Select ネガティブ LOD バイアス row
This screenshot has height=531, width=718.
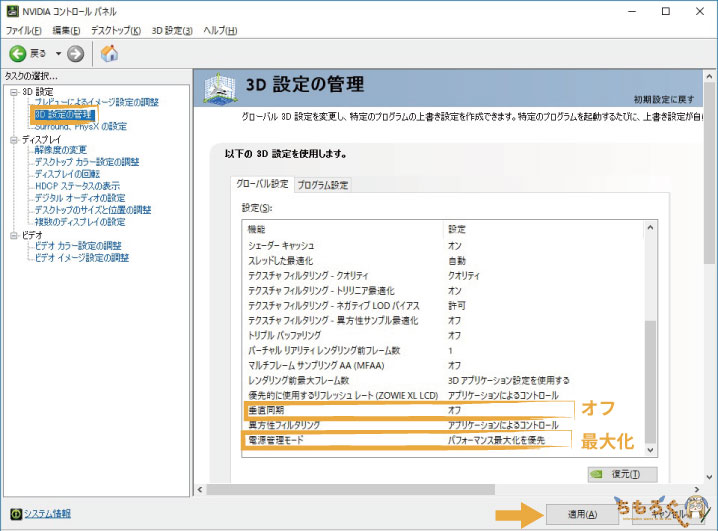click(x=443, y=306)
